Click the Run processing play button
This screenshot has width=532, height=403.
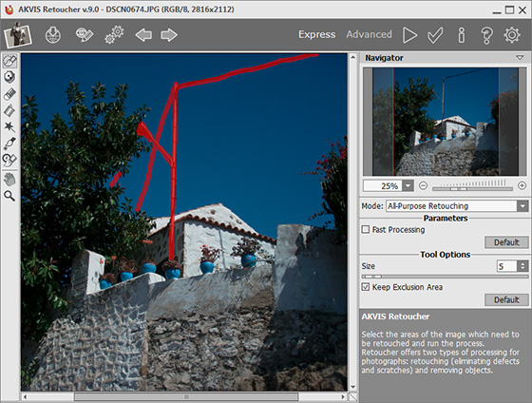pyautogui.click(x=409, y=34)
